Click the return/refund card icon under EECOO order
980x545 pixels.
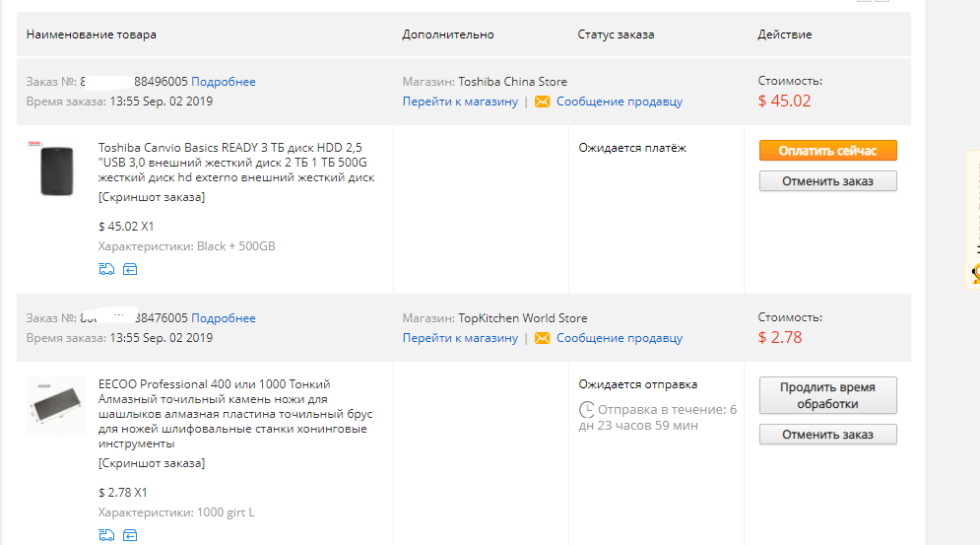pos(130,535)
